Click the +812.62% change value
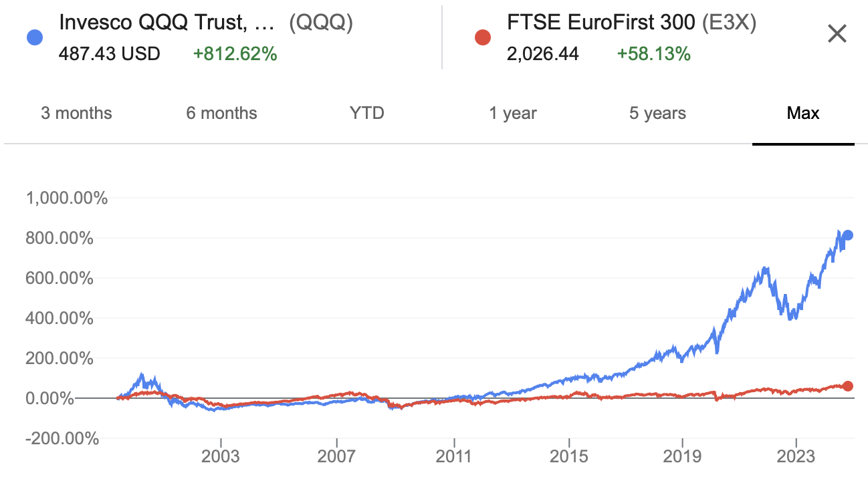 point(235,54)
